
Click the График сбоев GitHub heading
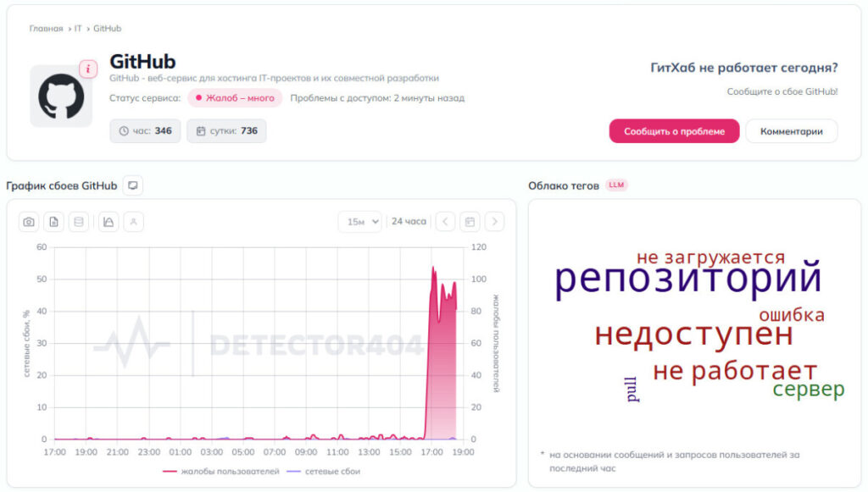pos(61,185)
